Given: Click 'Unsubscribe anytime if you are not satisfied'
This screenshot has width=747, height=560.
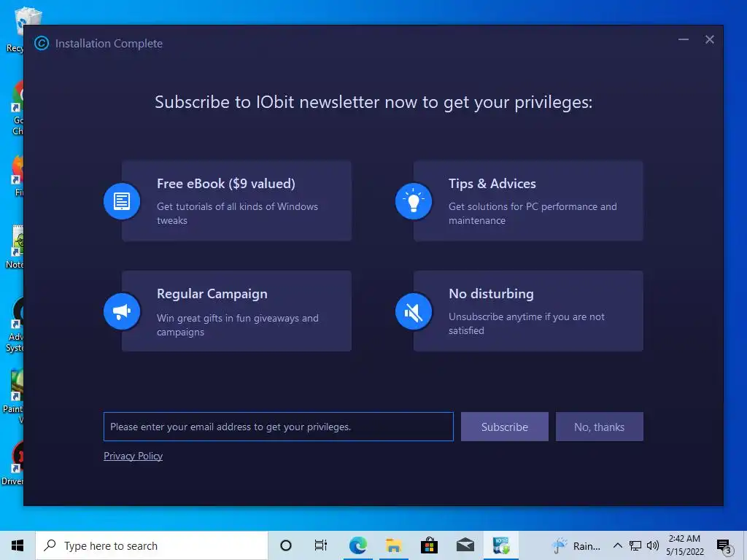Looking at the screenshot, I should point(527,323).
